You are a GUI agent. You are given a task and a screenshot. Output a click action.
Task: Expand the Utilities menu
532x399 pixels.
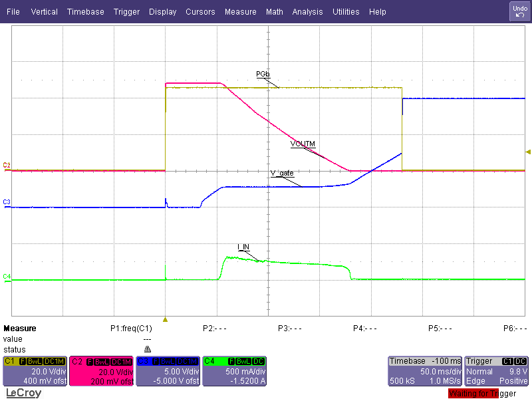[346, 12]
